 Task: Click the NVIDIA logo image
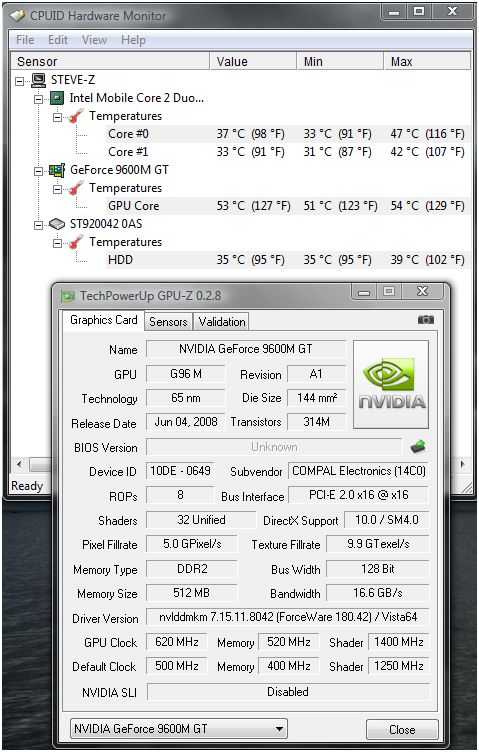click(391, 384)
